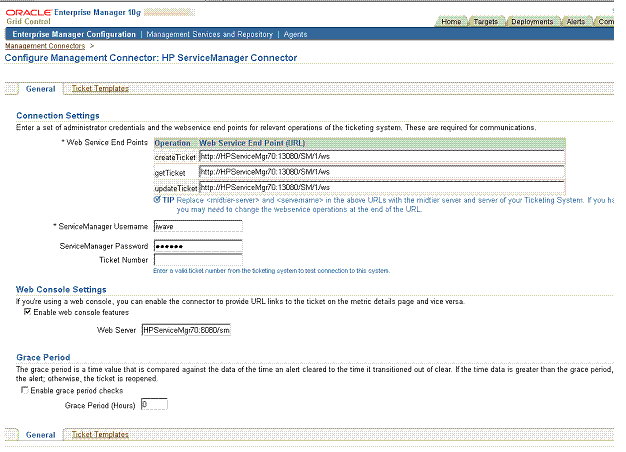Switch to the top Ticket Templates tab
The image size is (626, 452).
pos(100,88)
